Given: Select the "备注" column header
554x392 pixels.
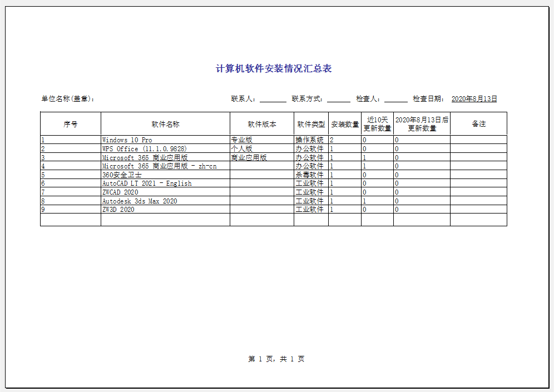Looking at the screenshot, I should click(479, 124).
